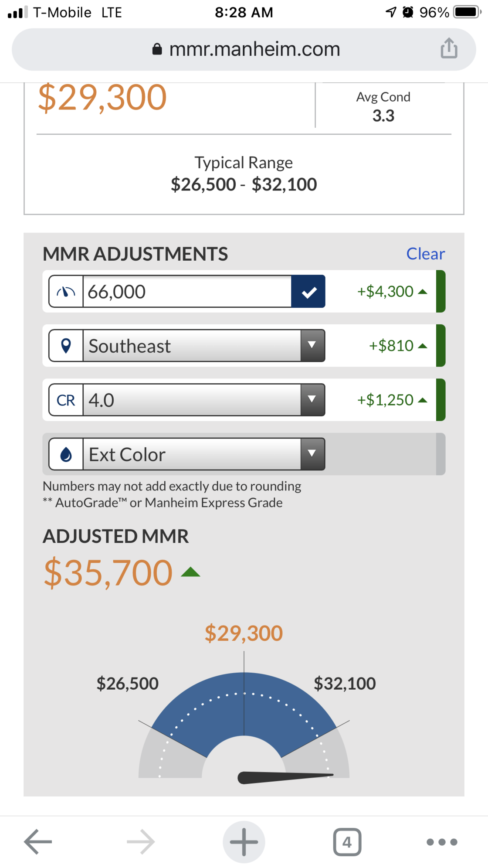The width and height of the screenshot is (488, 868).
Task: Tap the browser forward arrow
Action: click(x=141, y=841)
